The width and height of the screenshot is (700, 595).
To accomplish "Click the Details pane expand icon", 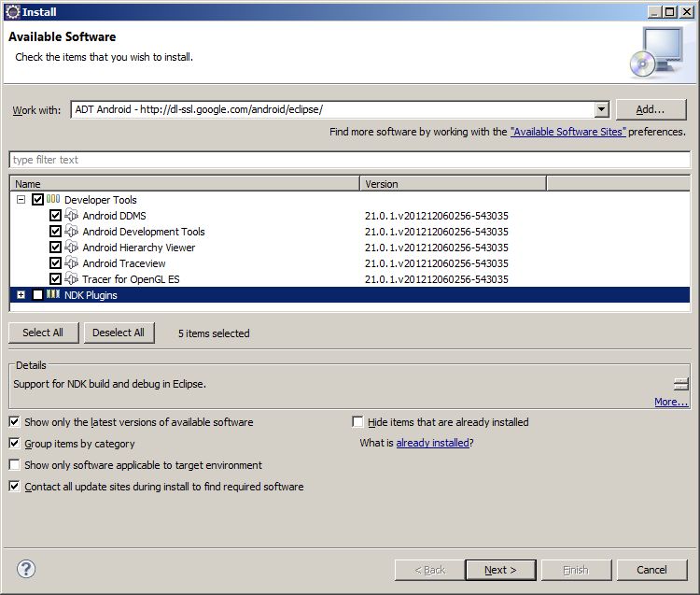I will (681, 384).
